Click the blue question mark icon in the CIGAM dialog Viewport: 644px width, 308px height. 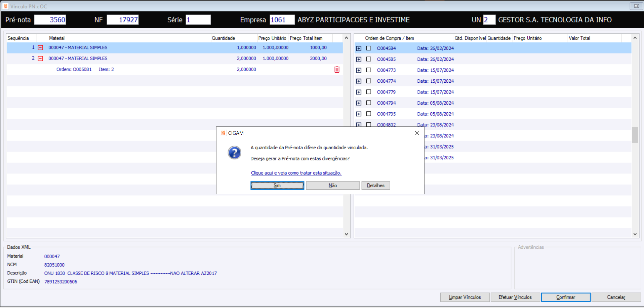[x=234, y=153]
